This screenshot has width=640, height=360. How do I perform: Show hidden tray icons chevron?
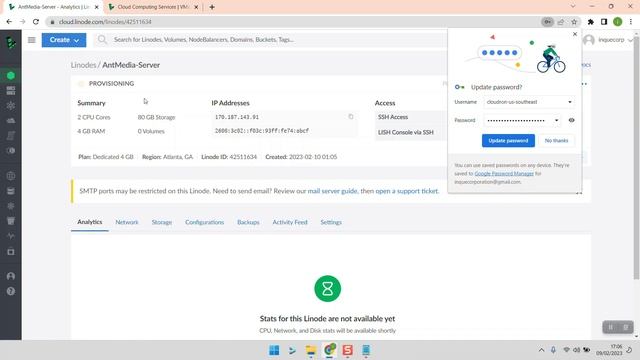(x=541, y=350)
